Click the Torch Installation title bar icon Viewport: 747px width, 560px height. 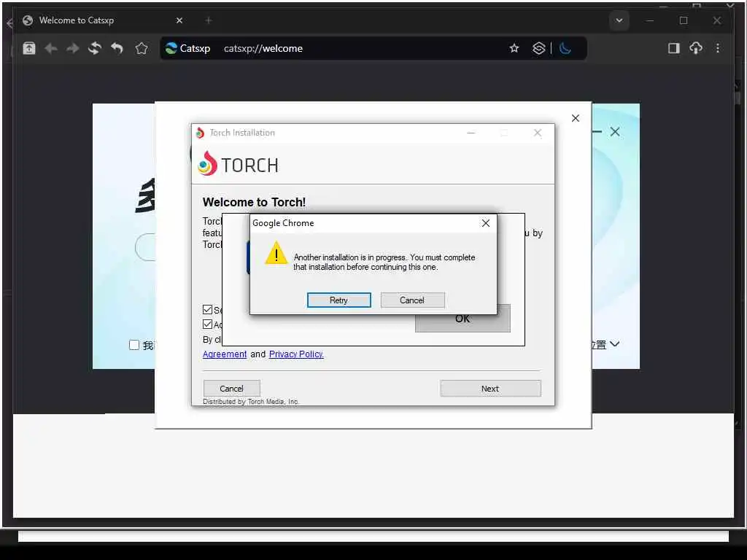pos(200,133)
